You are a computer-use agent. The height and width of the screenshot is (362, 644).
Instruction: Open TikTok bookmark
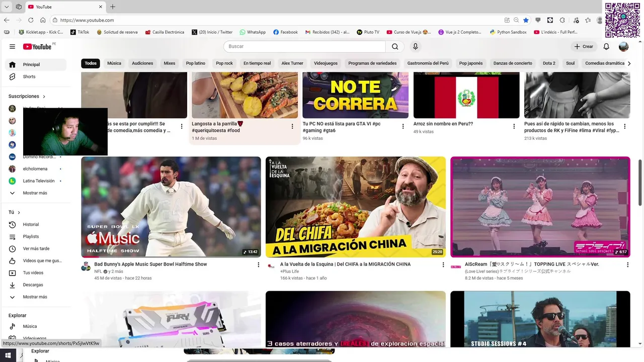coord(79,32)
